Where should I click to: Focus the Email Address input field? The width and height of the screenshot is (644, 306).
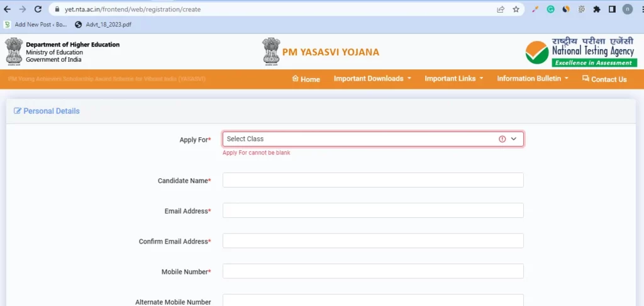pos(373,210)
